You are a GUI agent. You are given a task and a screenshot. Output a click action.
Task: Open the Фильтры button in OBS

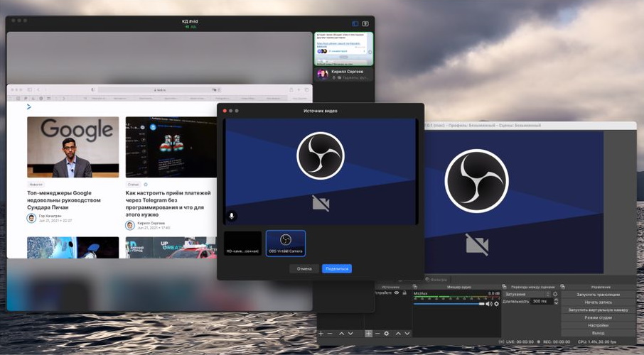pos(436,280)
